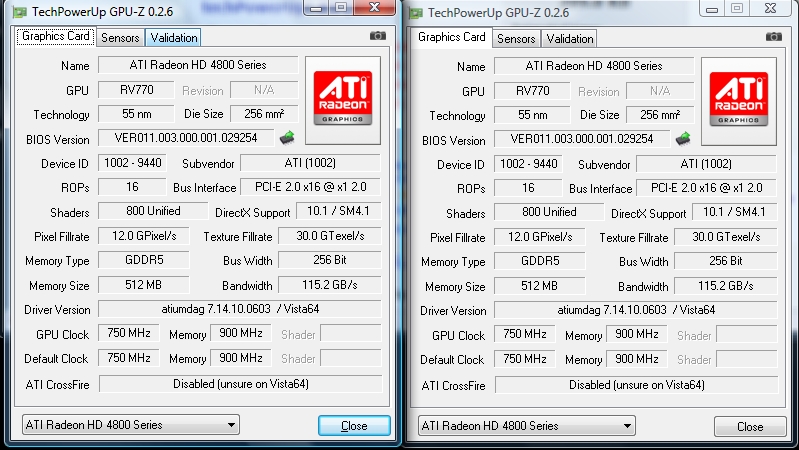Click the Driver Version field in right window
Screen dimensions: 799x450
pyautogui.click(x=635, y=310)
